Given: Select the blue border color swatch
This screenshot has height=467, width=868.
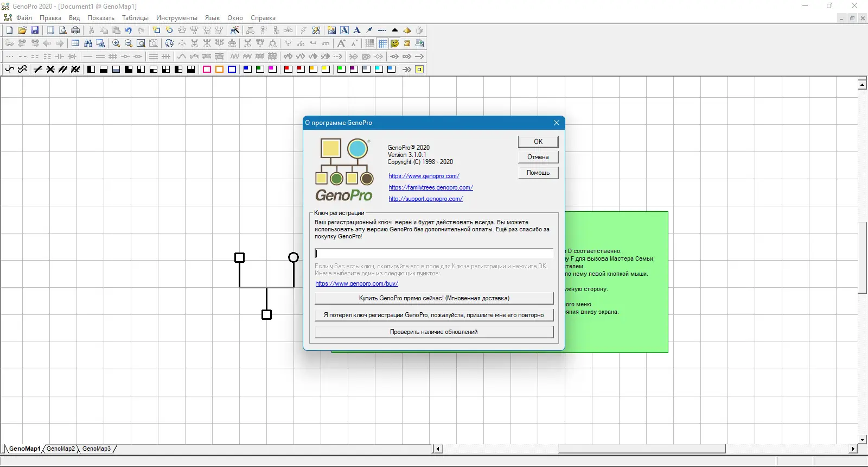Looking at the screenshot, I should 232,70.
